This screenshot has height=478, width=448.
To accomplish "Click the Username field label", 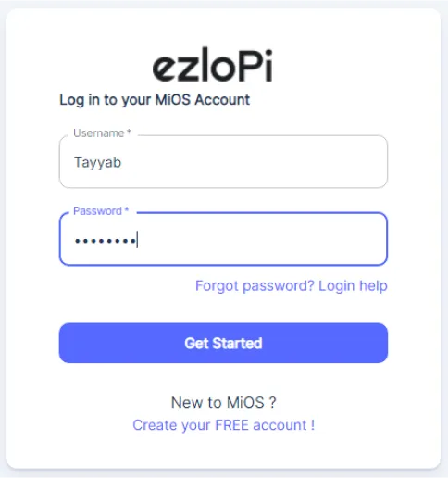I will click(x=99, y=133).
